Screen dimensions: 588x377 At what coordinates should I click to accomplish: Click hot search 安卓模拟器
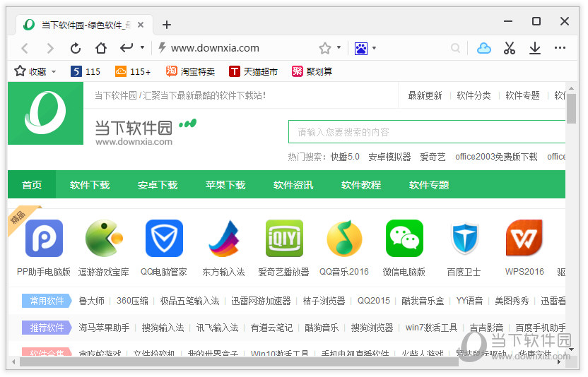(x=389, y=157)
